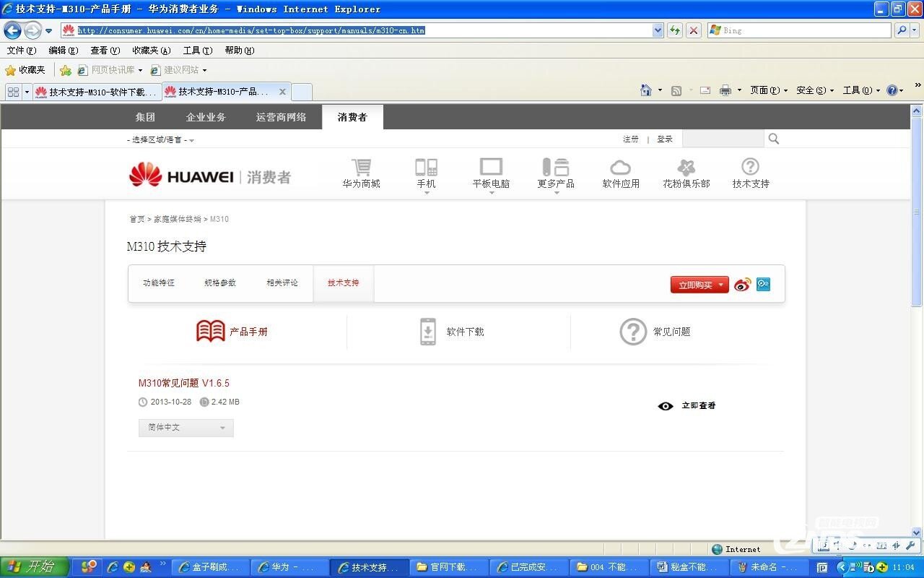The image size is (924, 578).
Task: Go to the 集团 top navigation tab
Action: click(145, 117)
